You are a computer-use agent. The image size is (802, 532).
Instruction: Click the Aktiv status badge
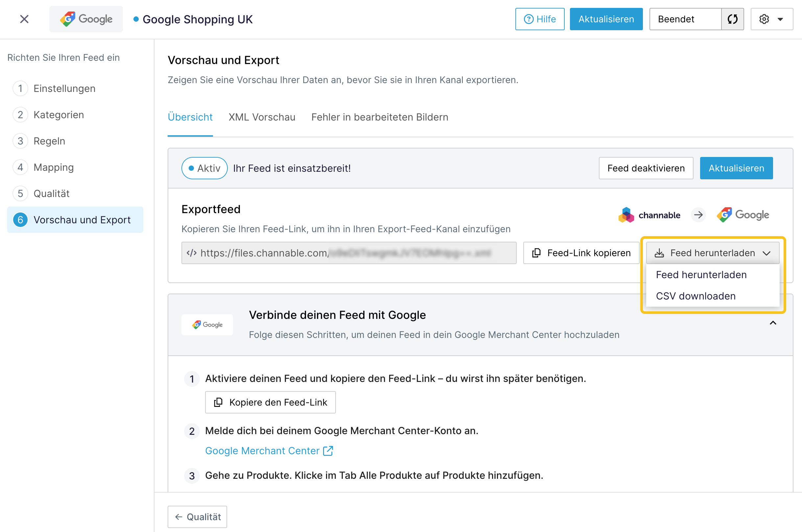coord(204,168)
